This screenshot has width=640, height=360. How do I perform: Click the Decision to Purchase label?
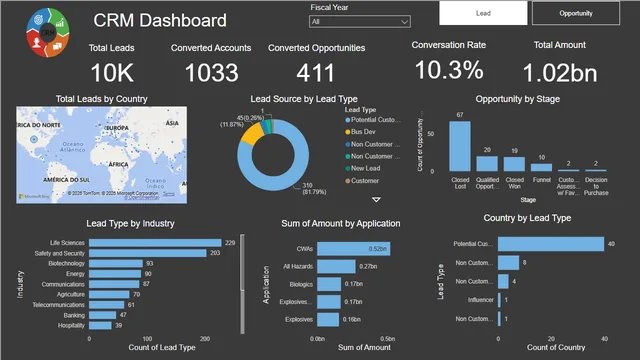tap(596, 186)
